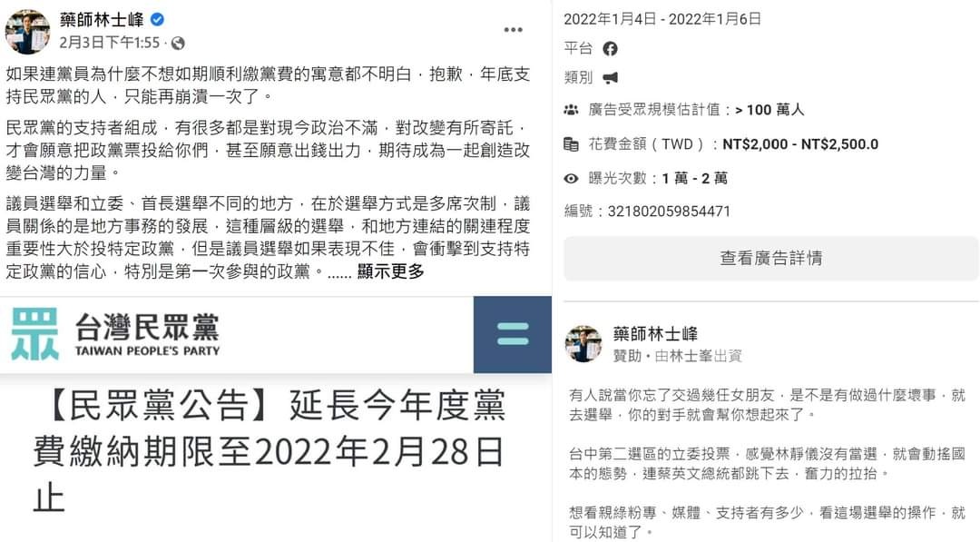Open the three-dot post options menu
Image resolution: width=980 pixels, height=542 pixels.
(x=513, y=30)
